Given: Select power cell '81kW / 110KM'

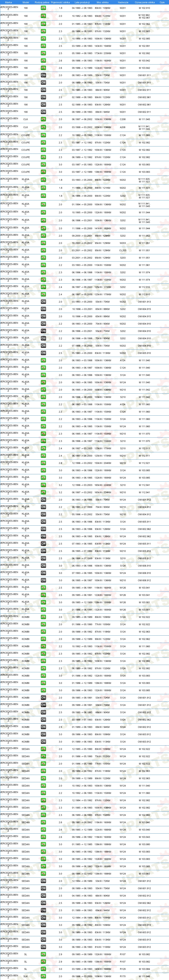Looking at the screenshot, I should pyautogui.click(x=103, y=947).
